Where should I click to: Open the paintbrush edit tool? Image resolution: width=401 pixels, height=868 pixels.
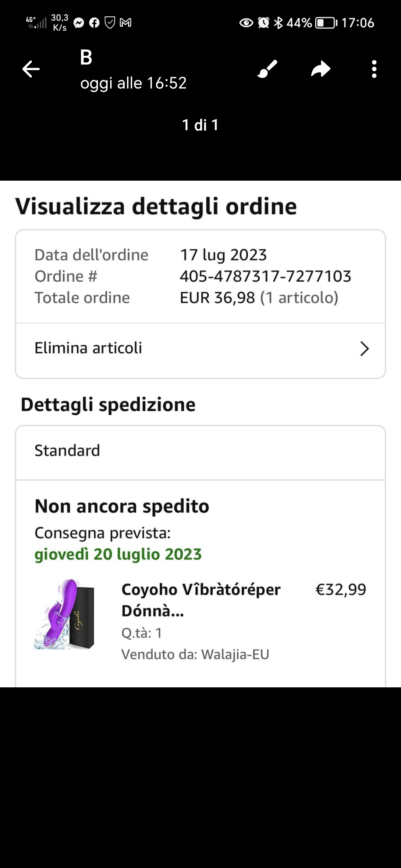pyautogui.click(x=267, y=69)
